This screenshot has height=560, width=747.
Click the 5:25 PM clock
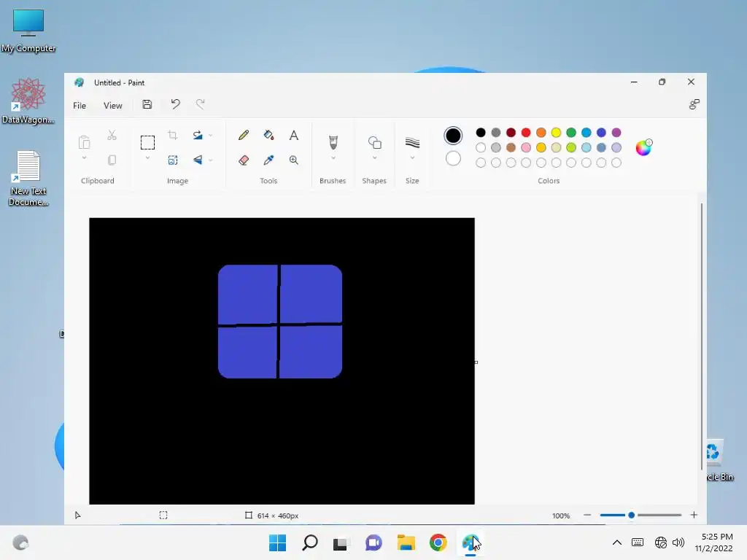(x=716, y=537)
